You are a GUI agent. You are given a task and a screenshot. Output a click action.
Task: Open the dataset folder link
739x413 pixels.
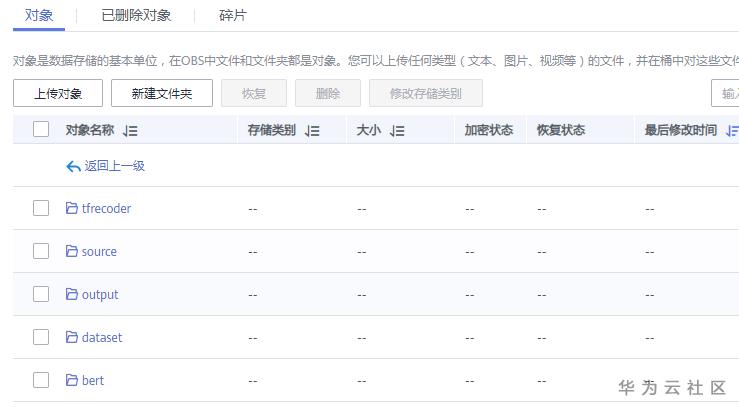[102, 337]
